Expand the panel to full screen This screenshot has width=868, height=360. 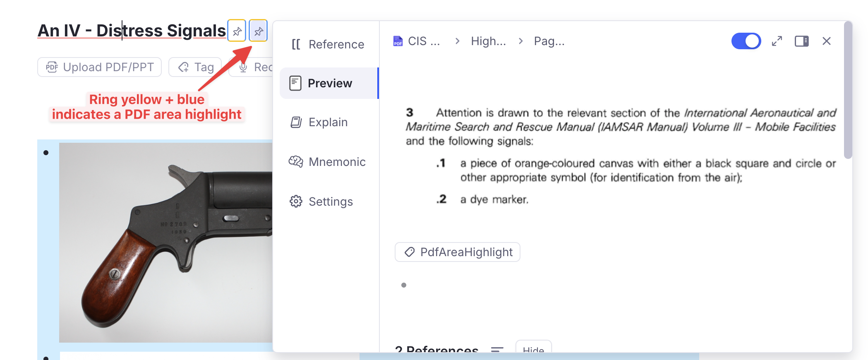coord(777,41)
